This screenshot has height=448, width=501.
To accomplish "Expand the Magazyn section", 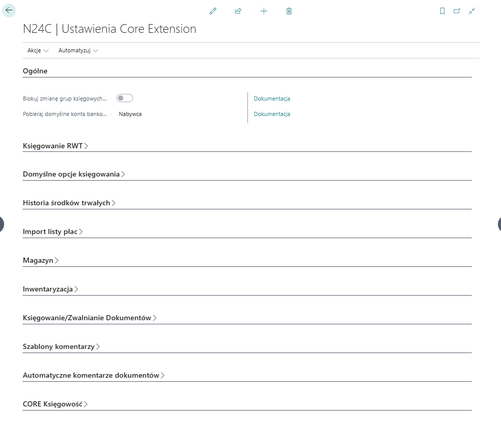I will [x=41, y=261].
